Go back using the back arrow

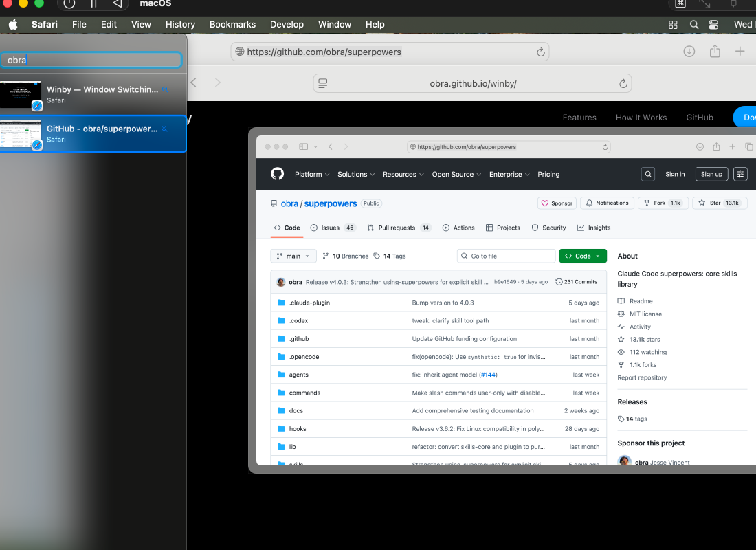click(x=194, y=83)
